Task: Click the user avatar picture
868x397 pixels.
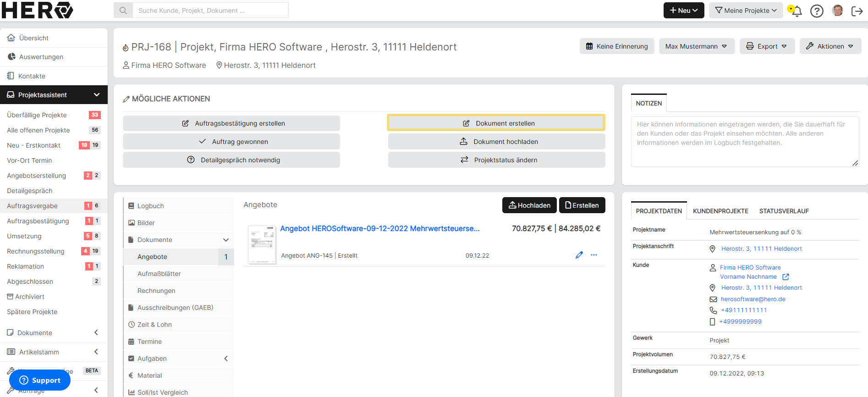Action: click(x=838, y=10)
